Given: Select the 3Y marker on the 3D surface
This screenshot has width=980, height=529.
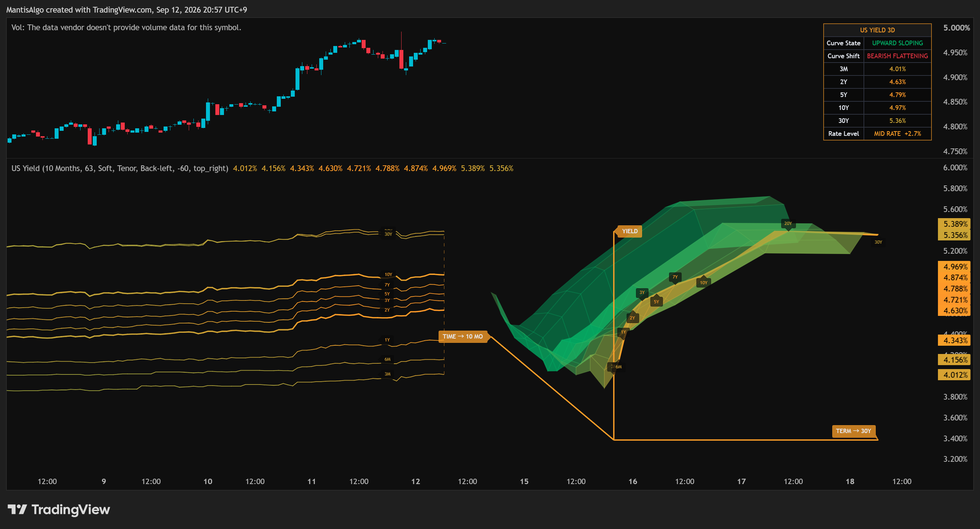Looking at the screenshot, I should pos(642,293).
